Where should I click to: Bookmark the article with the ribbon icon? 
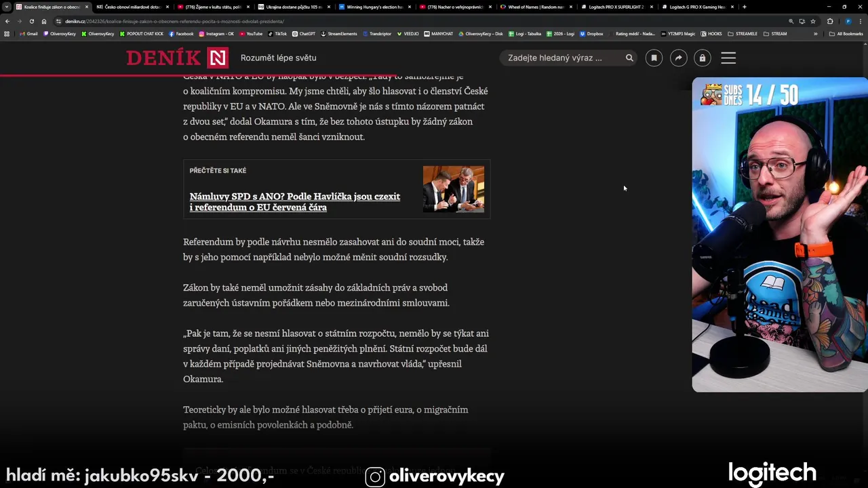coord(654,58)
